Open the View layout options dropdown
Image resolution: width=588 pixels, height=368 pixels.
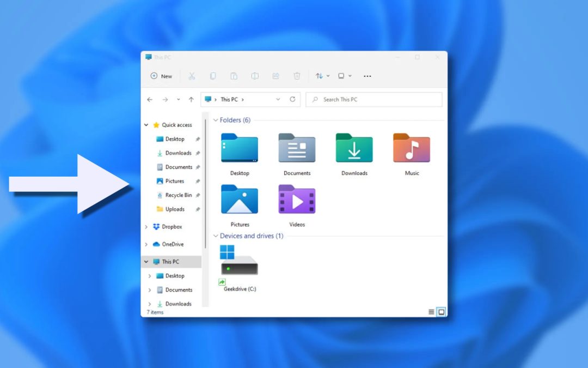tap(345, 76)
